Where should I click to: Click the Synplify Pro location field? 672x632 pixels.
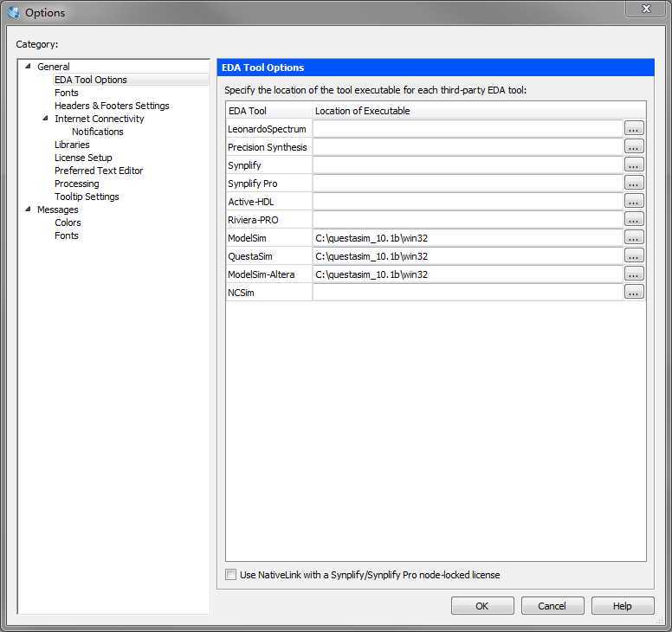coord(468,183)
